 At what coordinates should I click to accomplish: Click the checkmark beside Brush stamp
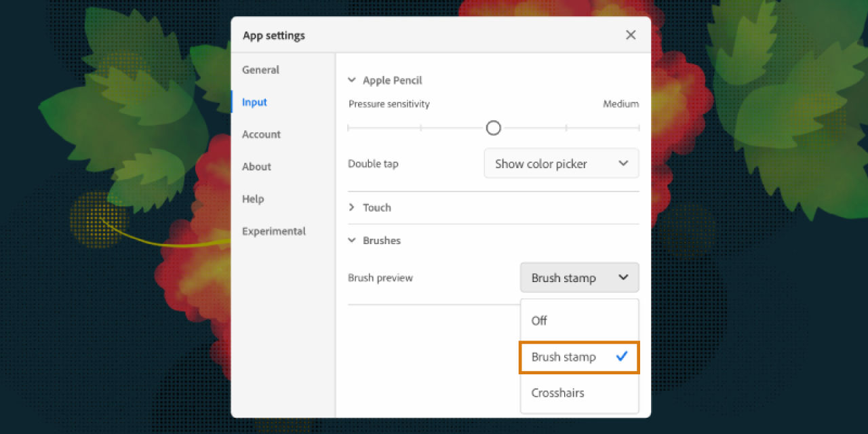click(x=622, y=356)
